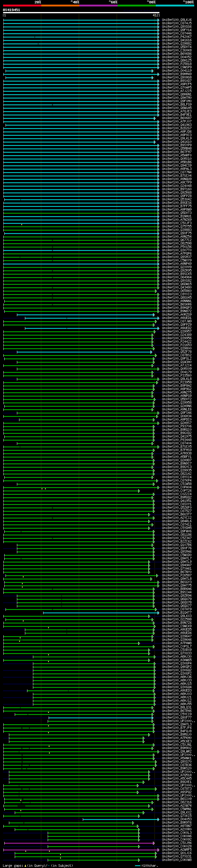Viewport: 197px width, 868px height.
Task: Open hit UniRef100_A9UED1
Action: pos(177,318)
